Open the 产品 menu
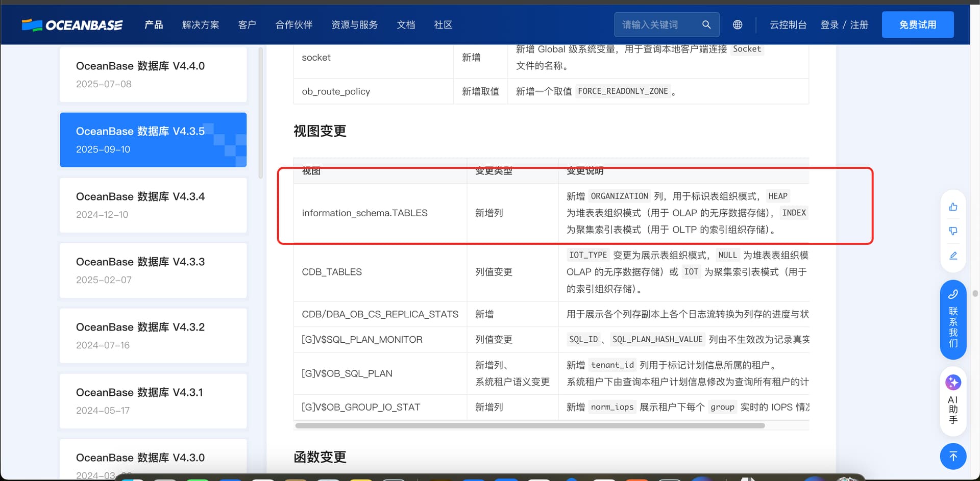Viewport: 980px width, 481px height. [x=154, y=25]
